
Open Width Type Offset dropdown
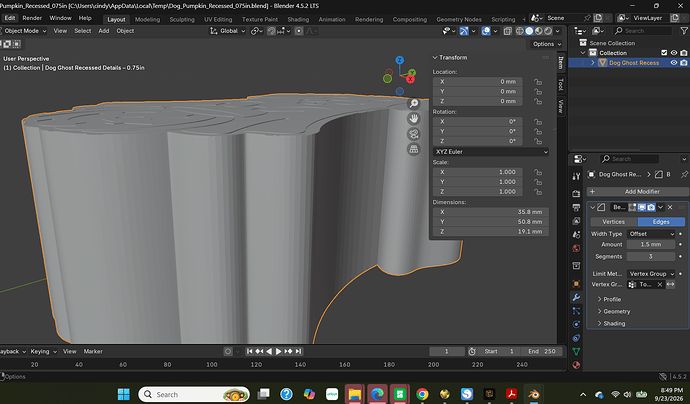coord(651,234)
